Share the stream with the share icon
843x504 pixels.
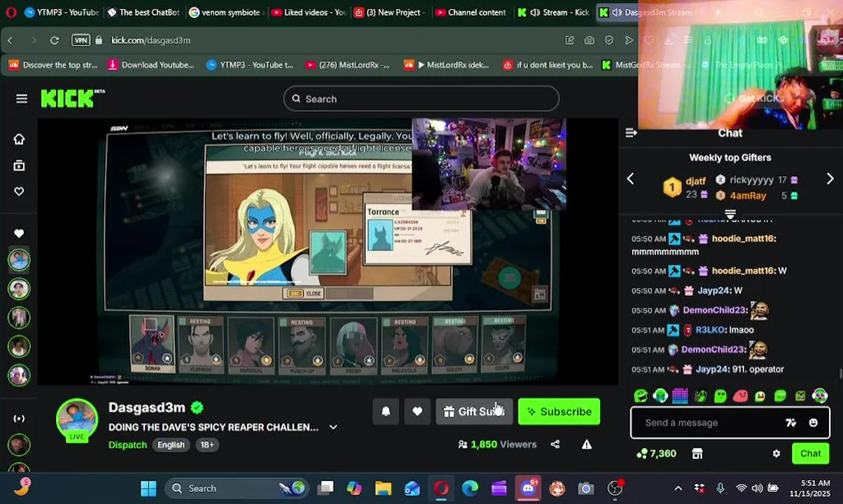[555, 444]
